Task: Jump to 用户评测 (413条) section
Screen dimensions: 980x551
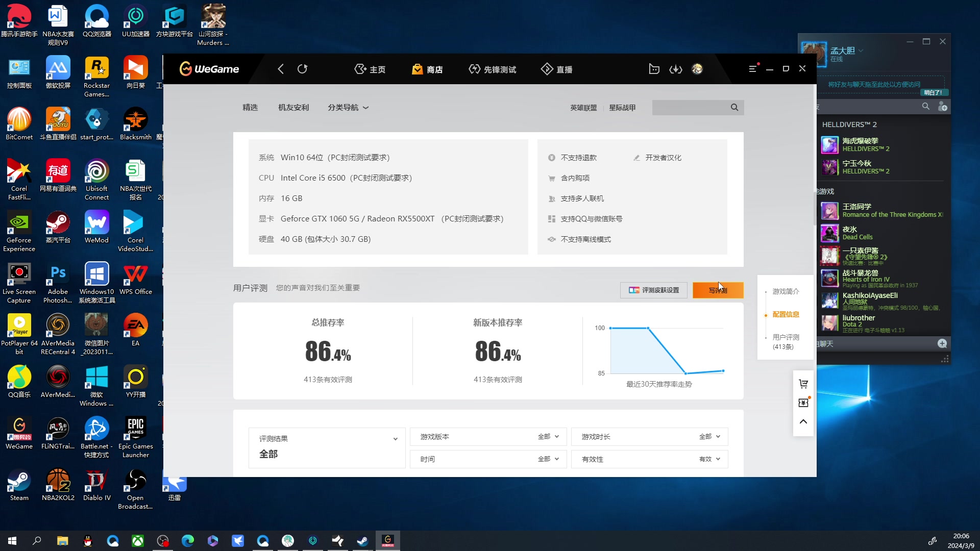Action: coord(786,342)
